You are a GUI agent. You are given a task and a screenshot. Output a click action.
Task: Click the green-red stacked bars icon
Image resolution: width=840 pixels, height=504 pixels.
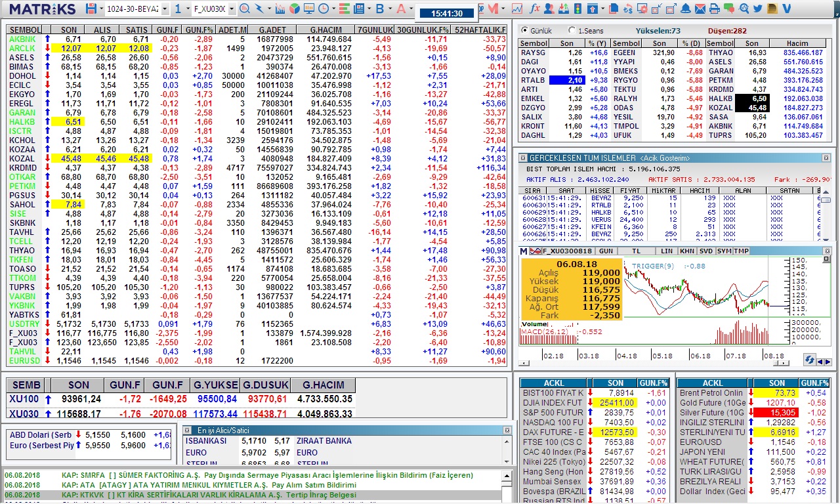coord(344,9)
